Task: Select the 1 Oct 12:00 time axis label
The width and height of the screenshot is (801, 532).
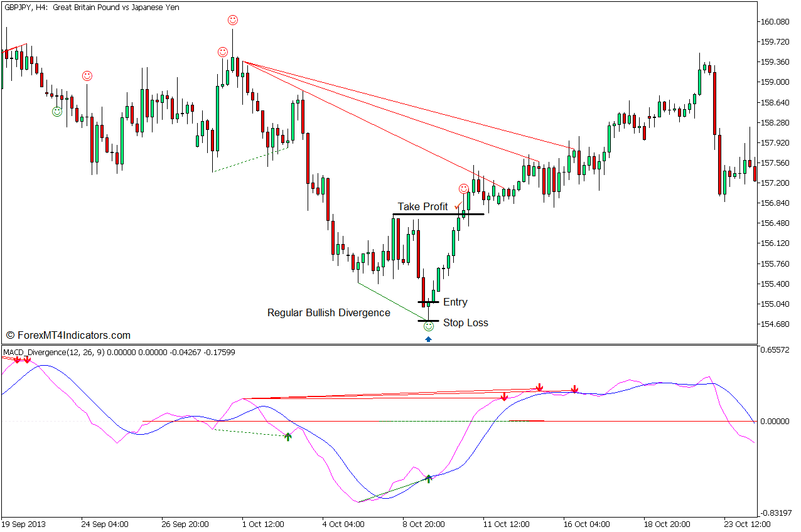Action: pos(262,524)
